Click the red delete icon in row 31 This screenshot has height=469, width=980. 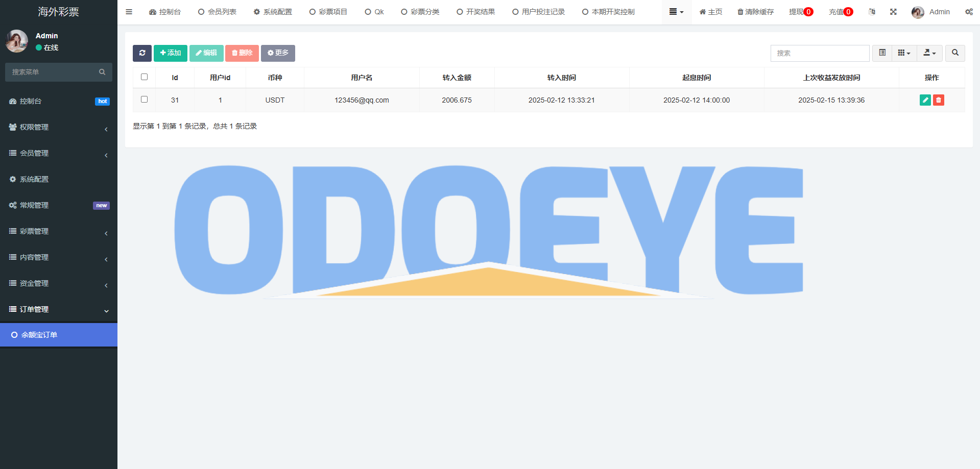(939, 100)
